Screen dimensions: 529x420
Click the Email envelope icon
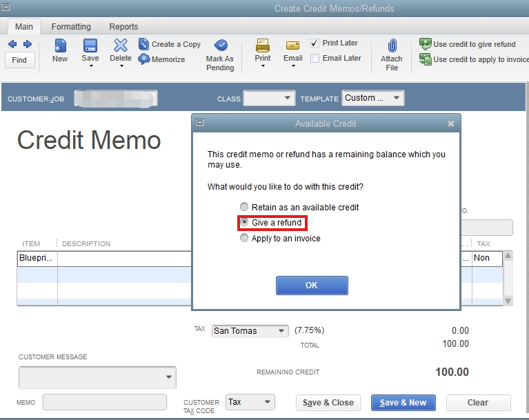coord(292,46)
